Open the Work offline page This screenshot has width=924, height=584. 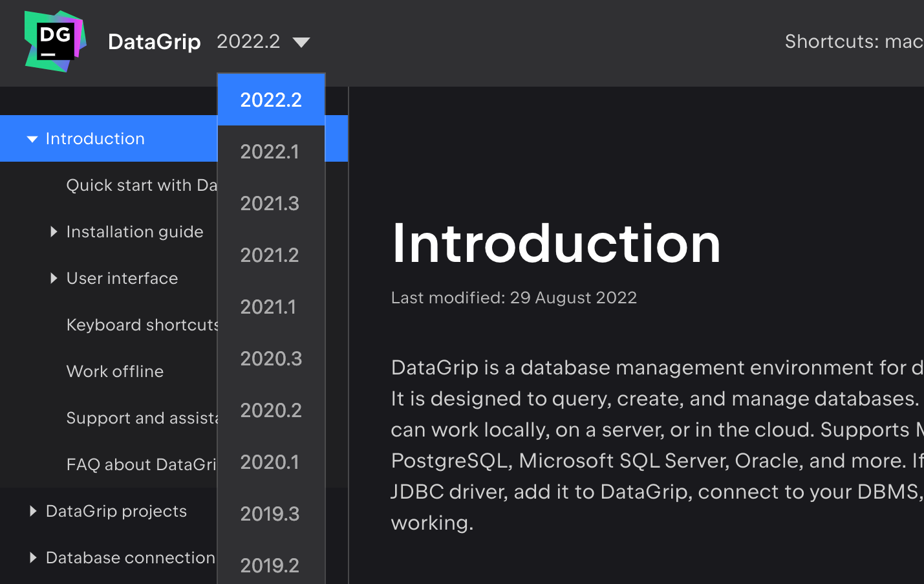[x=114, y=371]
